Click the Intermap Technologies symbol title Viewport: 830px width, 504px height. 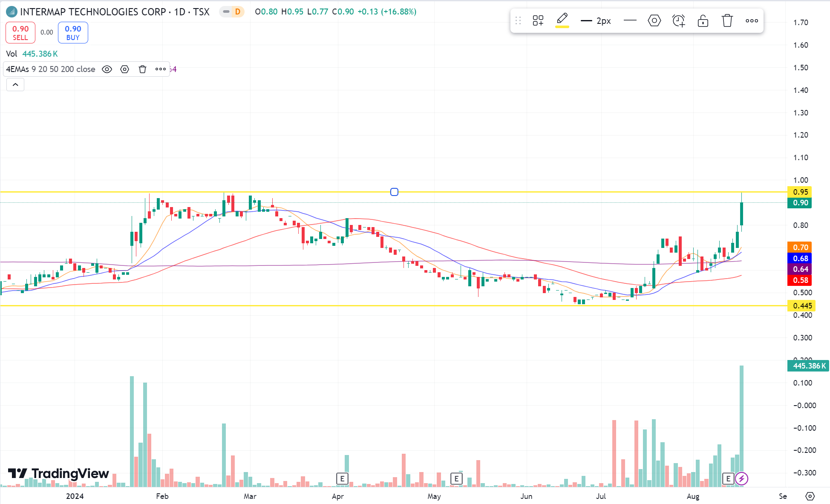click(115, 12)
